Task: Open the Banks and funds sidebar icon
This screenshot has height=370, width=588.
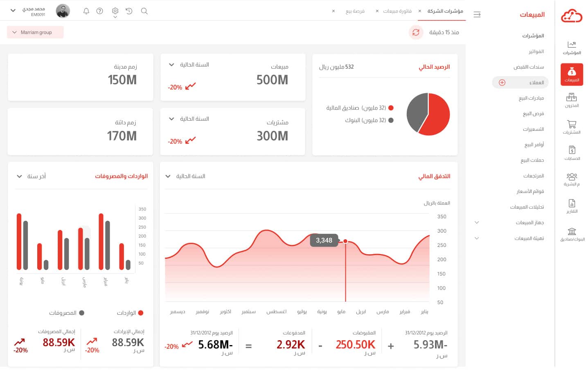Action: [572, 234]
